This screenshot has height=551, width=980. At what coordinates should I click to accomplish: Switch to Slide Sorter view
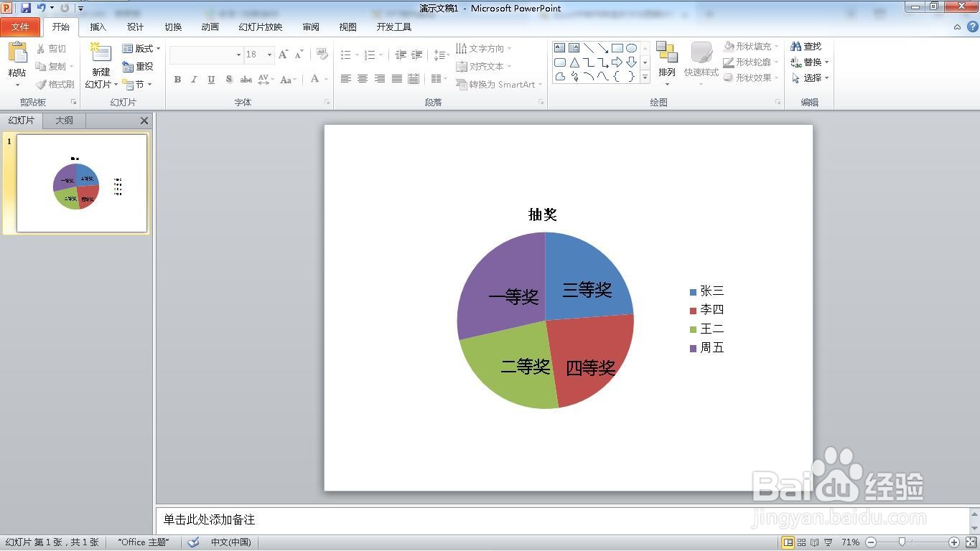802,542
